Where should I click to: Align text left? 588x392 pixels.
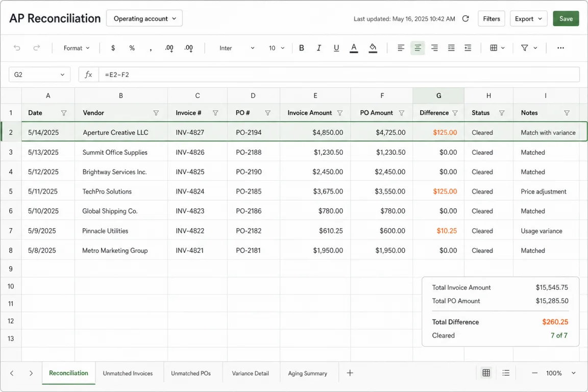[x=401, y=48]
